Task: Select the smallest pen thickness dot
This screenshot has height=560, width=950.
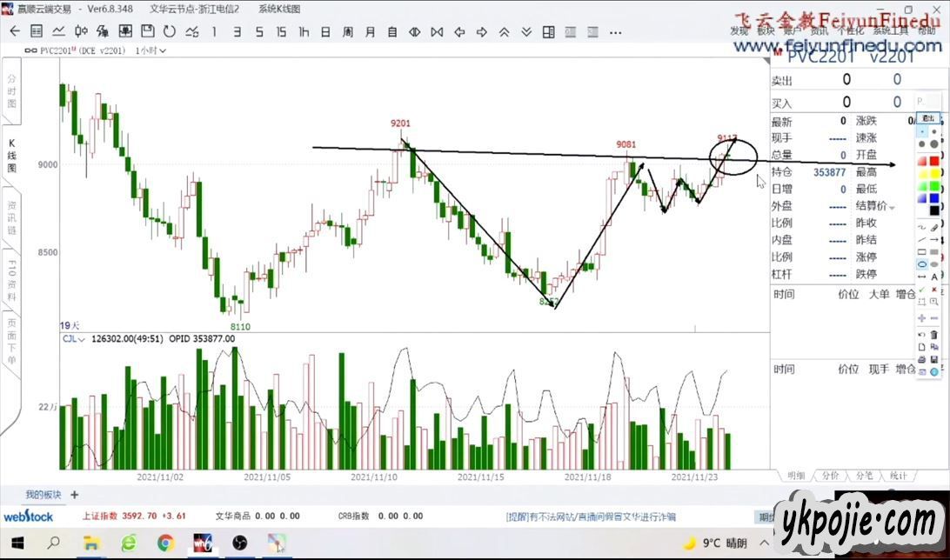Action: point(922,131)
